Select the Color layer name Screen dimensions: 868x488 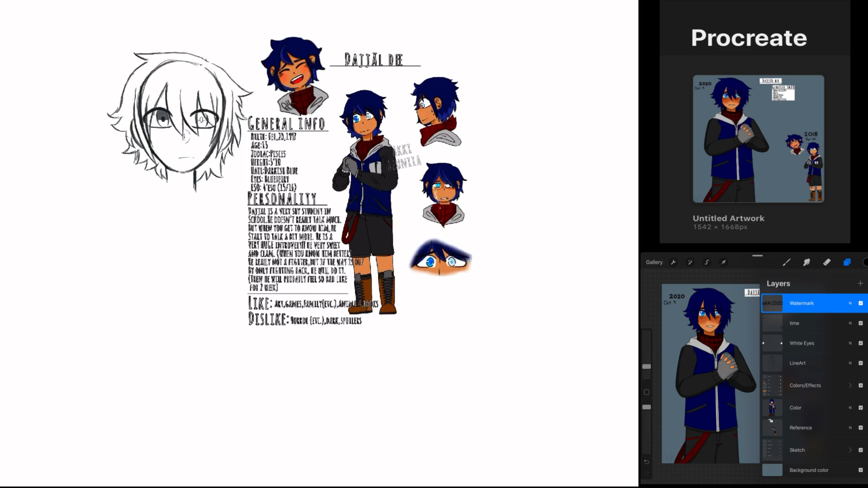click(x=796, y=408)
